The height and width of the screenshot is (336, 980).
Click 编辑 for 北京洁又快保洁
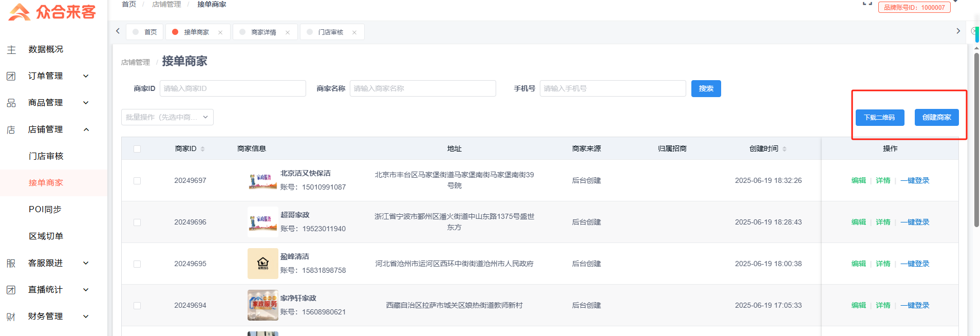(859, 181)
